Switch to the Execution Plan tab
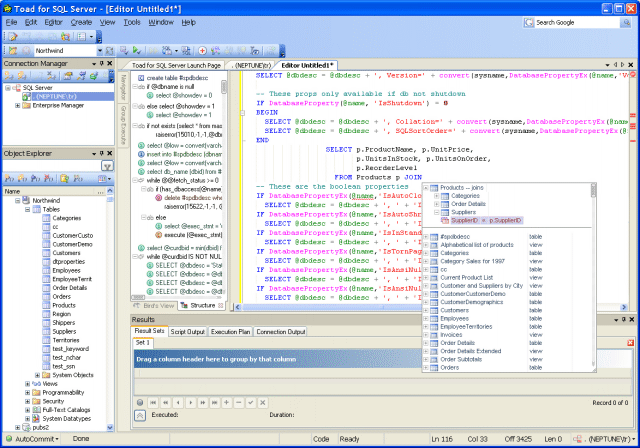This screenshot has height=448, width=640. [231, 332]
